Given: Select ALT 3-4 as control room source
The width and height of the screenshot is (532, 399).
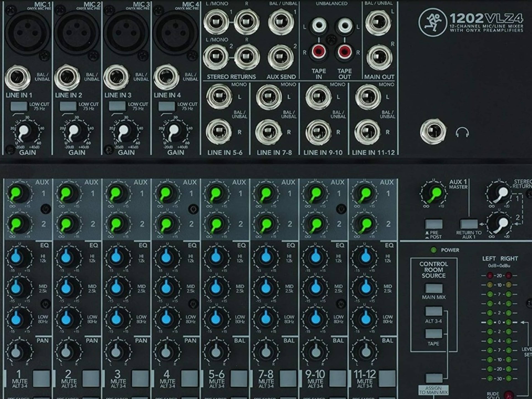Looking at the screenshot, I should 434,311.
